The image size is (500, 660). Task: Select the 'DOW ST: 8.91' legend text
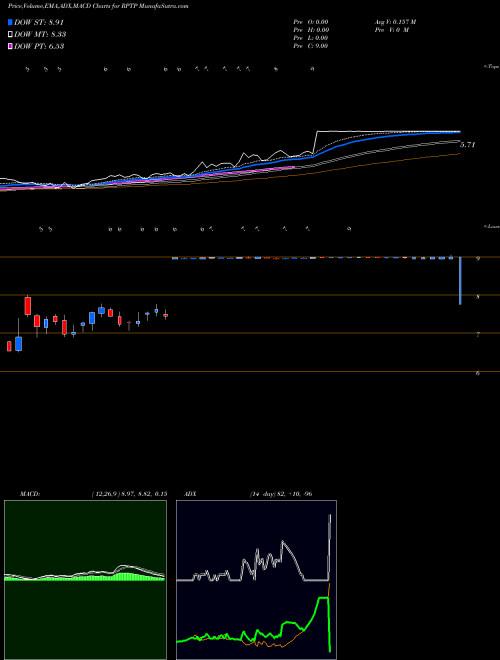tap(39, 22)
